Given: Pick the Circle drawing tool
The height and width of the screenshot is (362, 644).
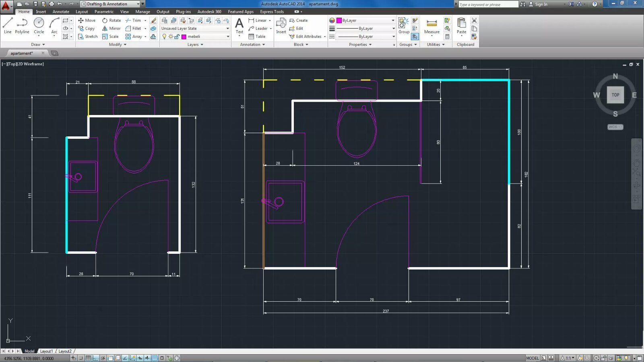Looking at the screenshot, I should (x=39, y=25).
